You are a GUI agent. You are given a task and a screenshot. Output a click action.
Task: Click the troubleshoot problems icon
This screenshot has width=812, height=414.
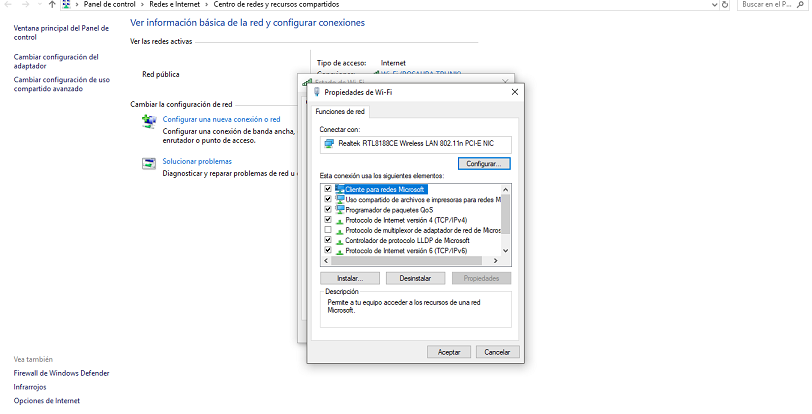point(149,164)
